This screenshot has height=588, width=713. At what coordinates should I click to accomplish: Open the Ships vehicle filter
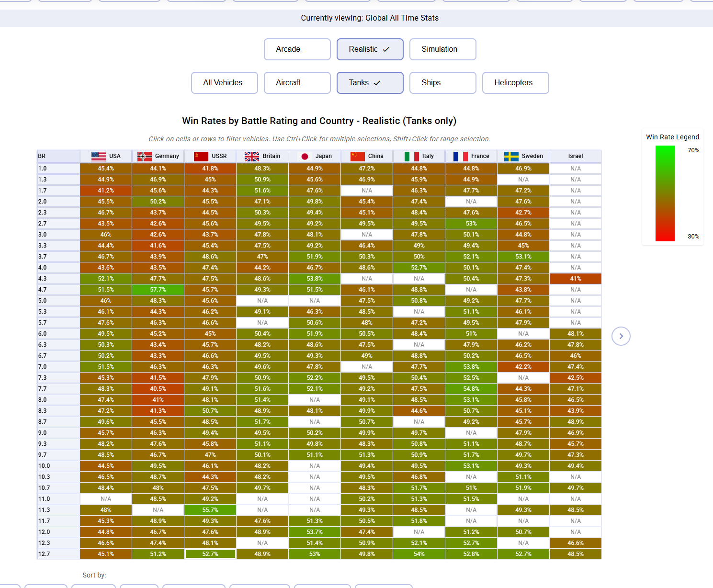click(x=443, y=83)
